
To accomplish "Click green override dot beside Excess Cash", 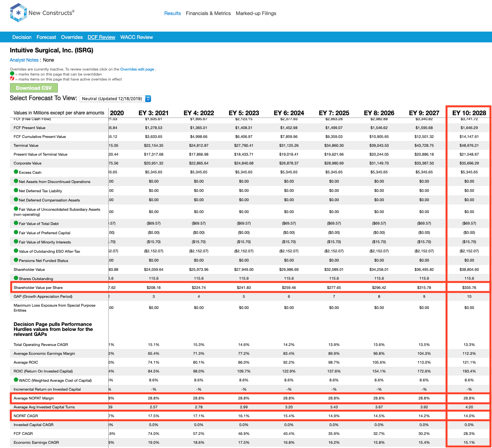I will [x=16, y=172].
